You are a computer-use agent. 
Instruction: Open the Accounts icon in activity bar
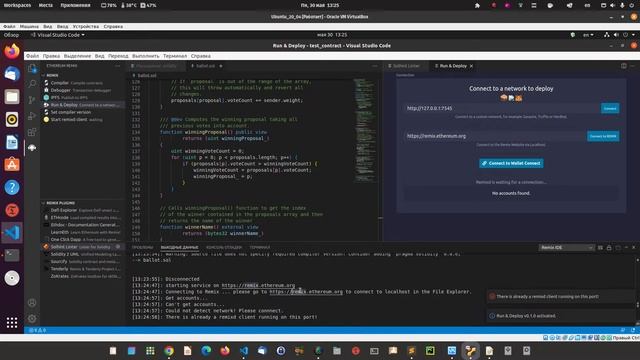[x=32, y=303]
